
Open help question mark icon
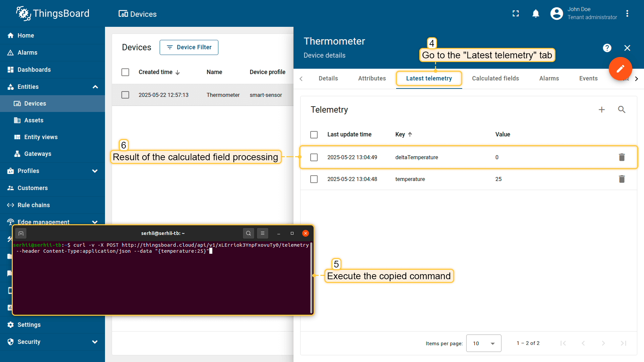point(607,48)
